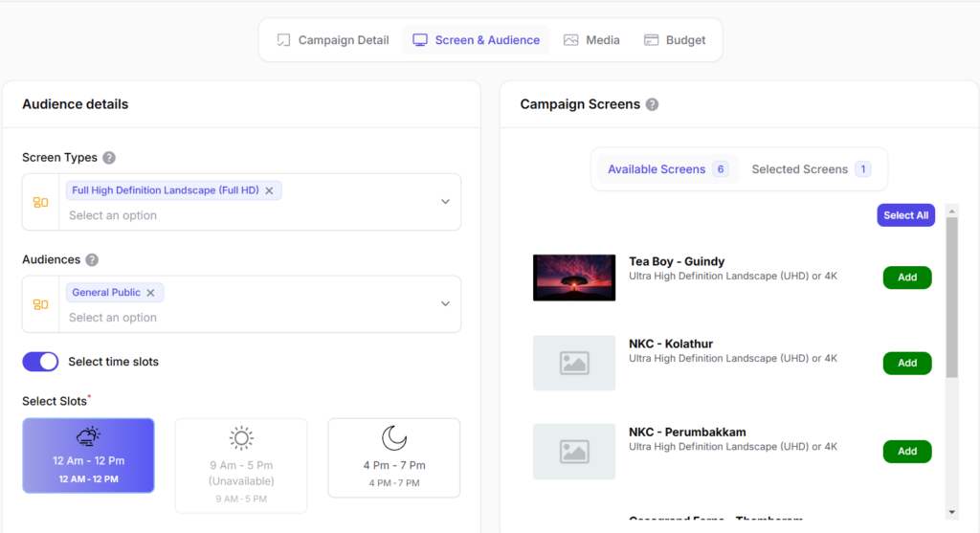Go to the Budget tab
980x533 pixels.
675,40
